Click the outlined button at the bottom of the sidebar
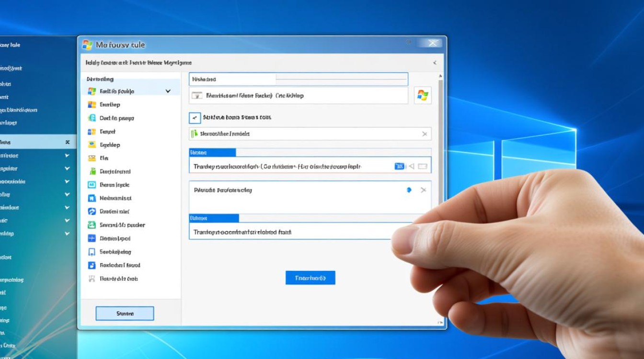644x359 pixels. (x=125, y=314)
